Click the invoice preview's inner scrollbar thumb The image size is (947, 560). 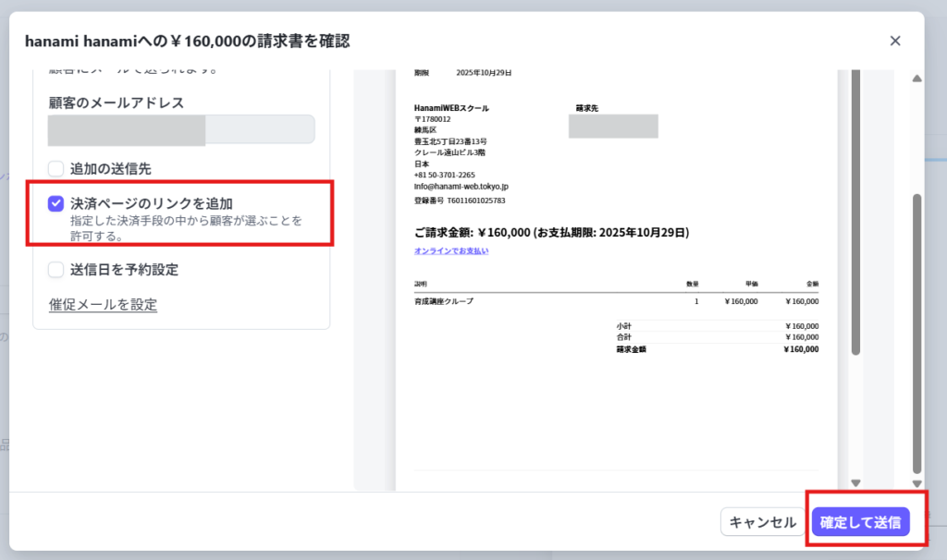pyautogui.click(x=855, y=213)
